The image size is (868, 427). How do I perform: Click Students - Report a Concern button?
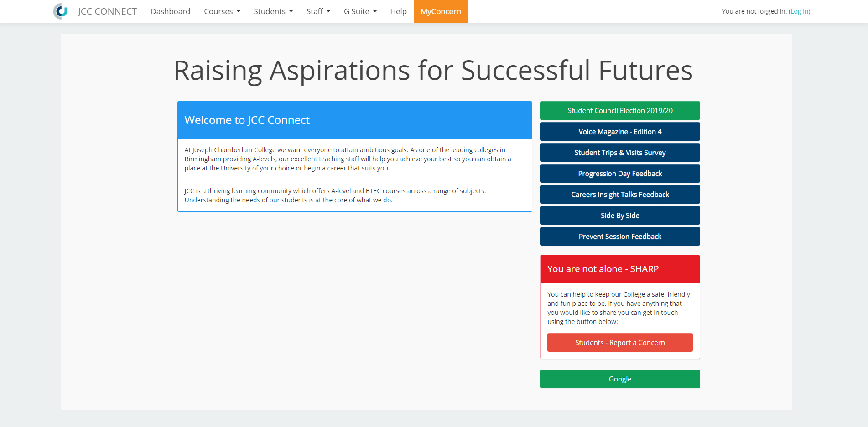pyautogui.click(x=620, y=343)
